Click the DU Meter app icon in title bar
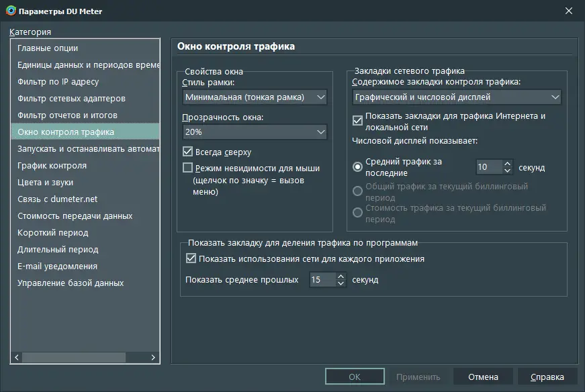The width and height of the screenshot is (585, 392). tap(11, 11)
